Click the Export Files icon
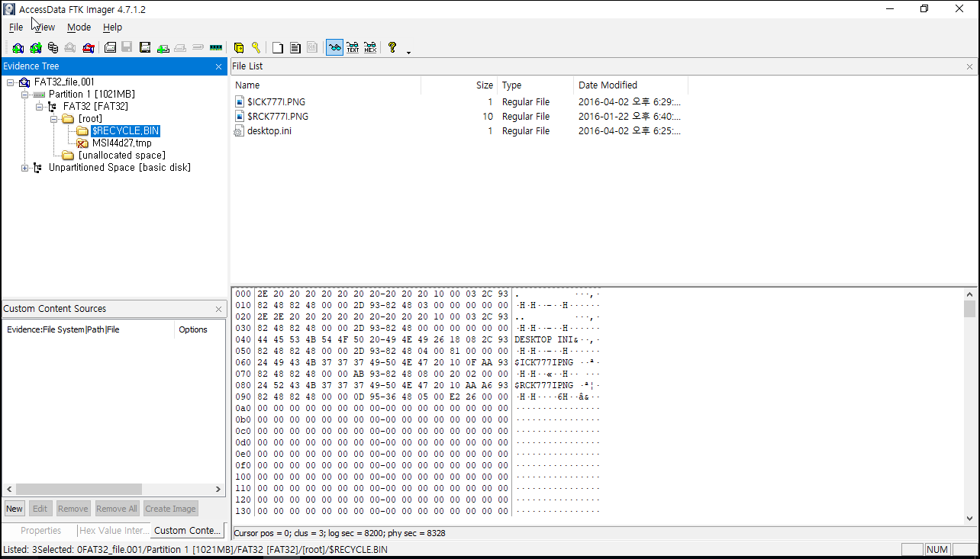The width and height of the screenshot is (980, 559). coord(279,48)
